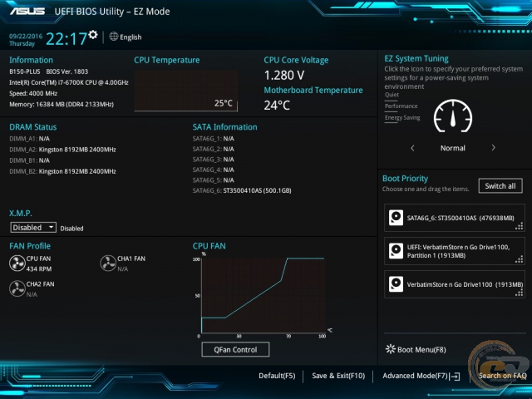Click Save & Exit(F10)
The height and width of the screenshot is (399, 532).
tap(338, 376)
